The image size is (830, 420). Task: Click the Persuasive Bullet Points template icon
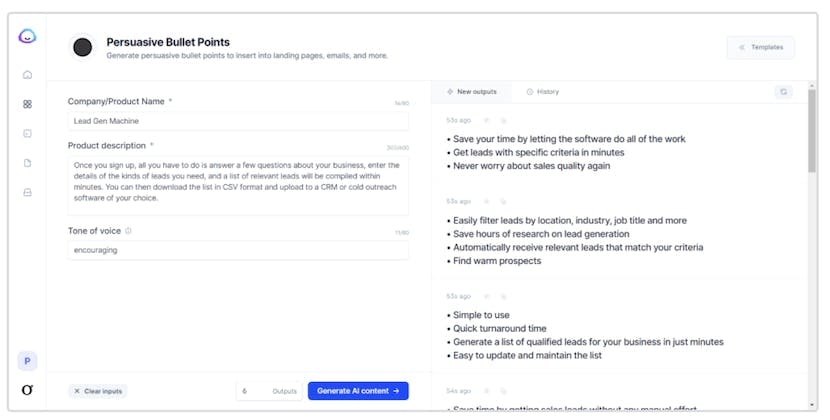point(83,47)
